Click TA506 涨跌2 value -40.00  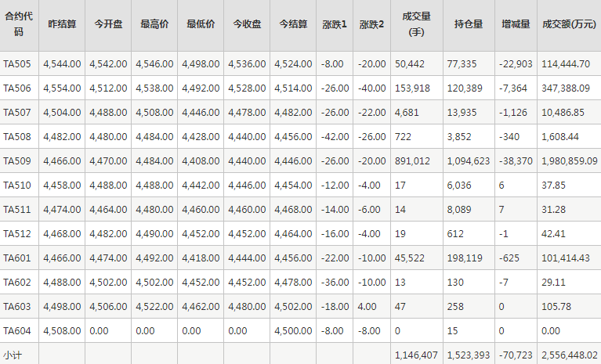click(371, 88)
